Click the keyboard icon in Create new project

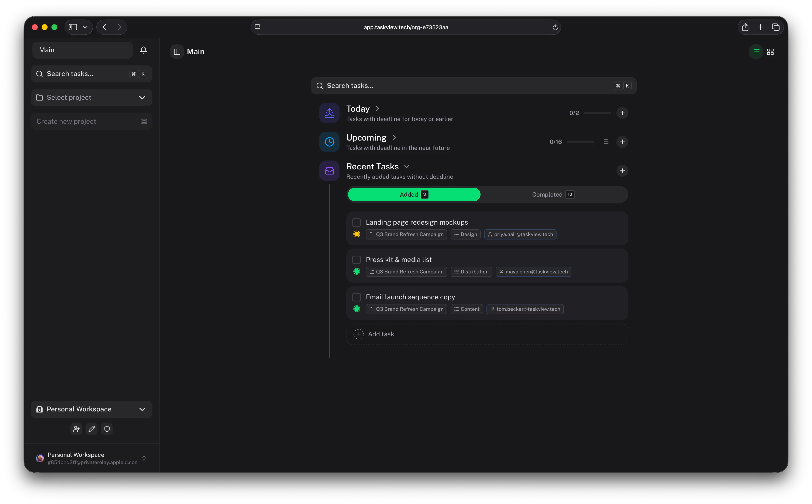(x=144, y=121)
